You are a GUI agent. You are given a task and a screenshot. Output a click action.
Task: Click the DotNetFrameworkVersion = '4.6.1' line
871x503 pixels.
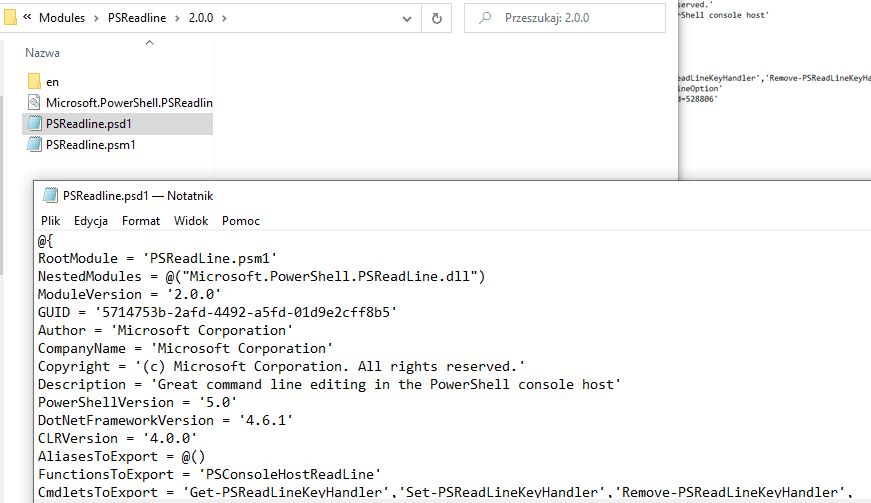[166, 420]
